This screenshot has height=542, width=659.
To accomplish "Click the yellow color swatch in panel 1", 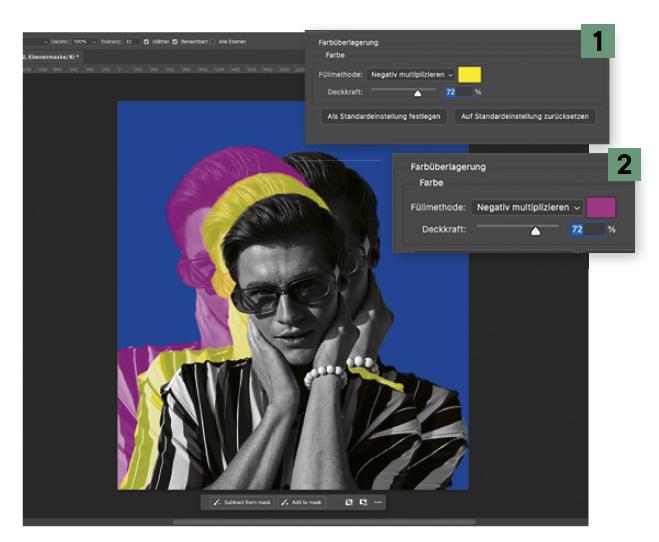I will [x=469, y=74].
